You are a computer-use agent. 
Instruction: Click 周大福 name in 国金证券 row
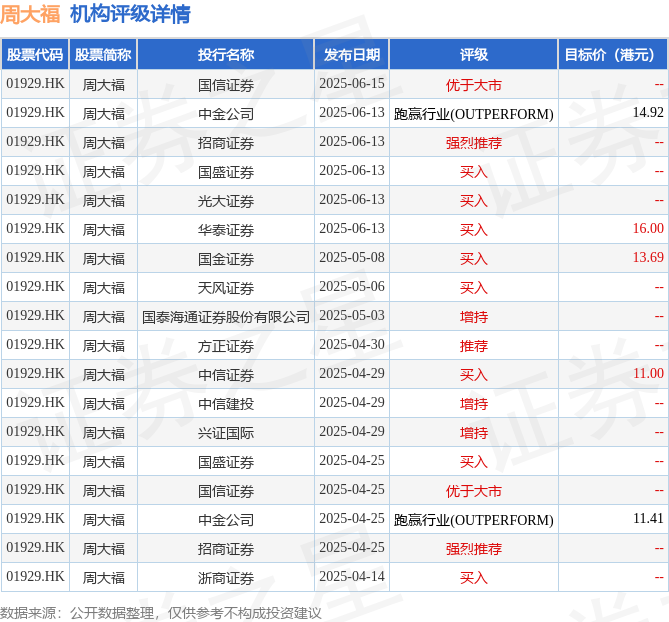pyautogui.click(x=103, y=259)
